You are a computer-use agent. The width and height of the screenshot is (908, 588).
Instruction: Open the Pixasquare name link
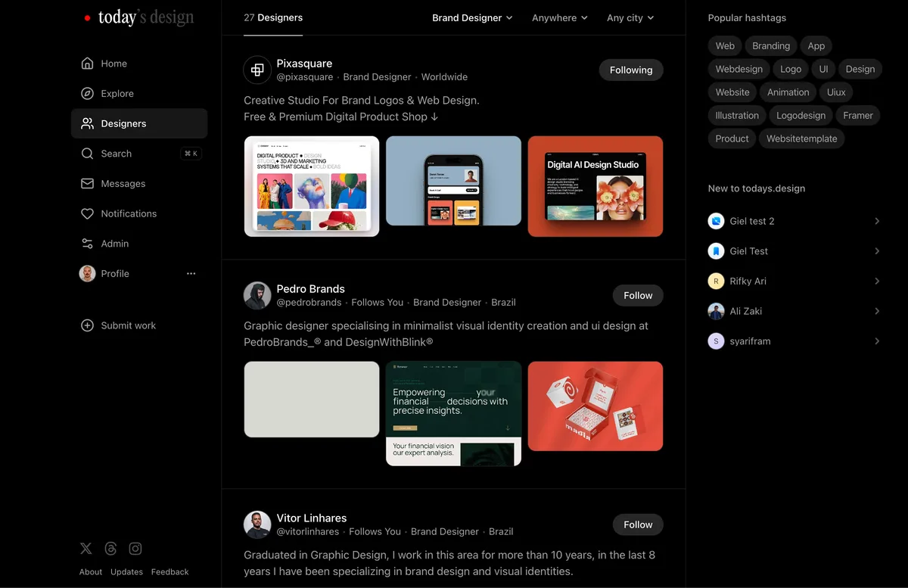(304, 64)
